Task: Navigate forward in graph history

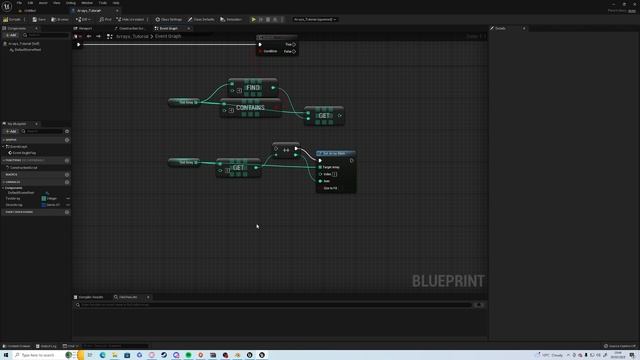Action: coord(98,36)
